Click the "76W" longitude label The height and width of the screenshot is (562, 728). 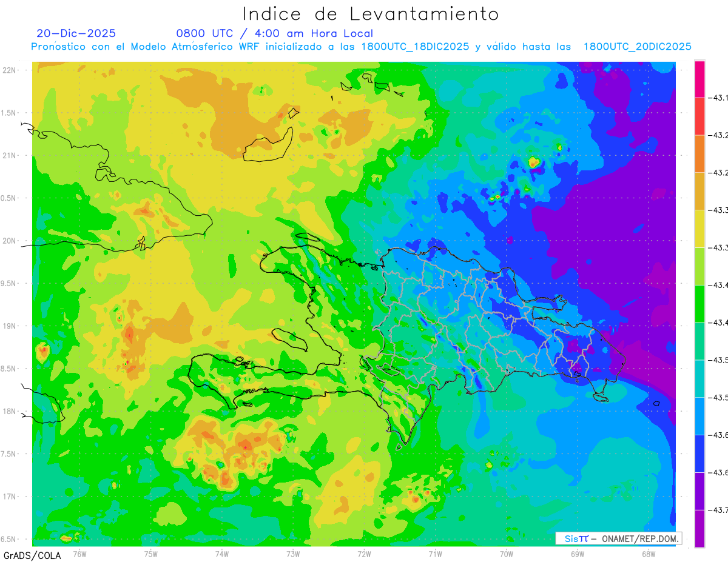coord(79,554)
